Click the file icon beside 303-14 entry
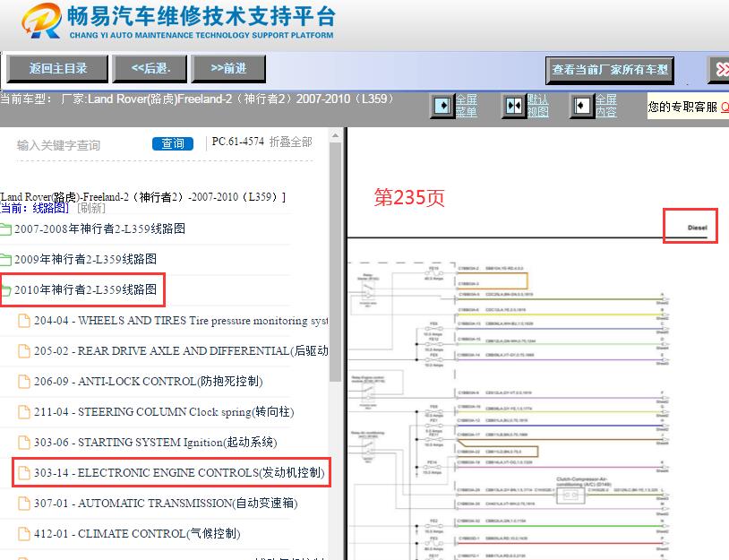The height and width of the screenshot is (560, 729). point(23,472)
